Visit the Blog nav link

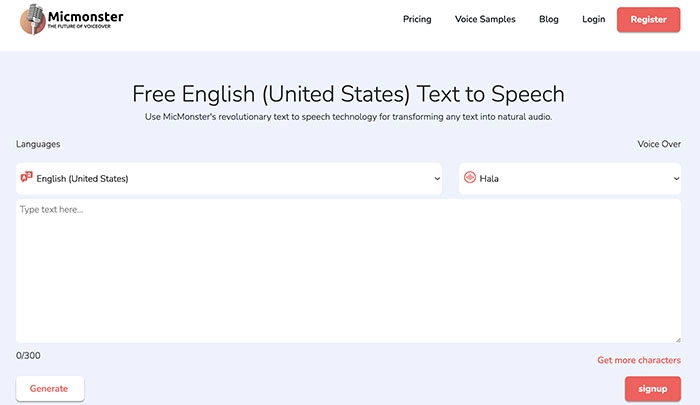pos(549,19)
